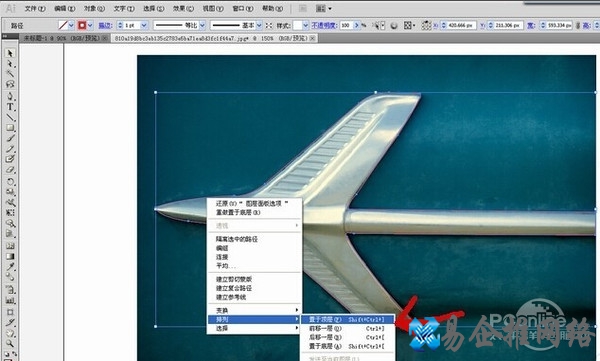
Task: Open the variable width profile dropdown
Action: [202, 26]
